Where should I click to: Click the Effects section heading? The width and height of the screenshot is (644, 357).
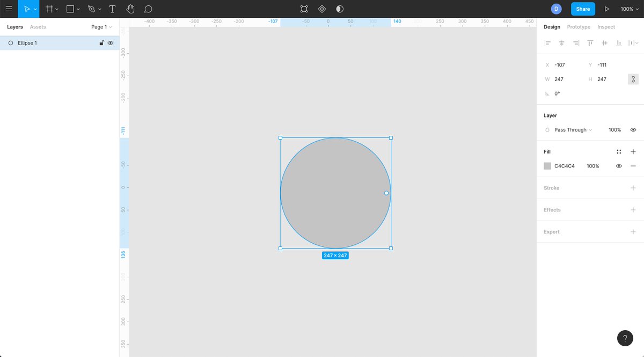(x=552, y=210)
